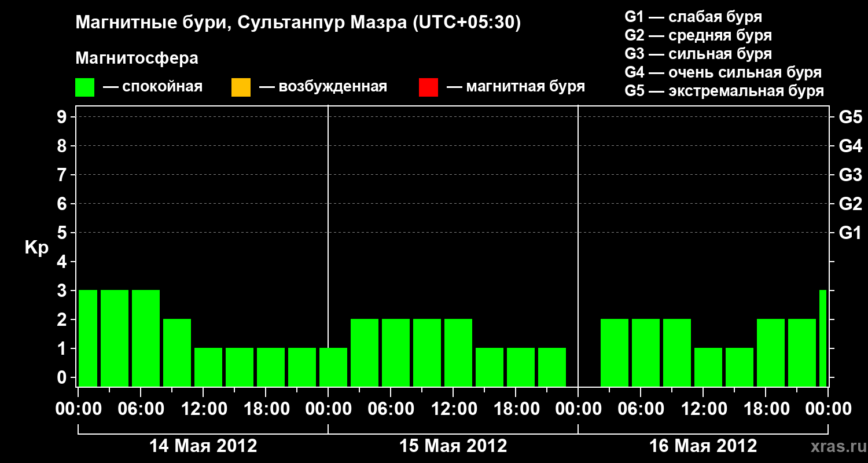The width and height of the screenshot is (868, 463).
Task: Click the very first Kp 3 bar on 14 Мая
Action: coord(88,338)
